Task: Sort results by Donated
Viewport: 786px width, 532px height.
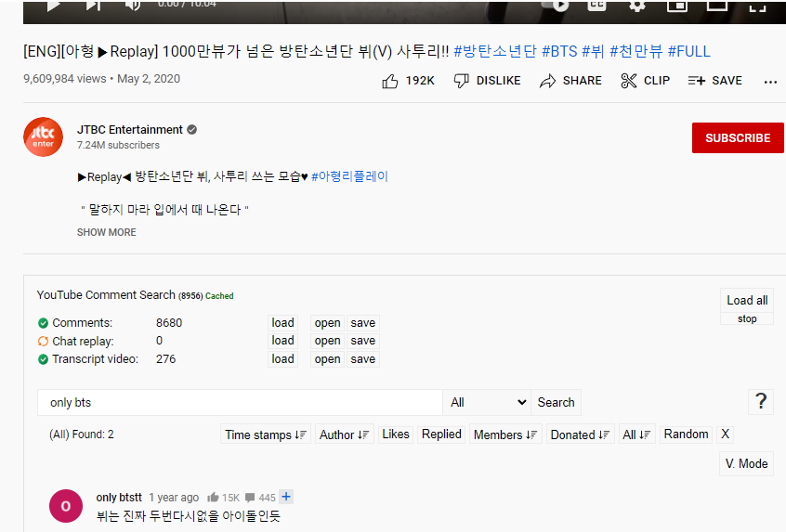Action: pyautogui.click(x=581, y=435)
